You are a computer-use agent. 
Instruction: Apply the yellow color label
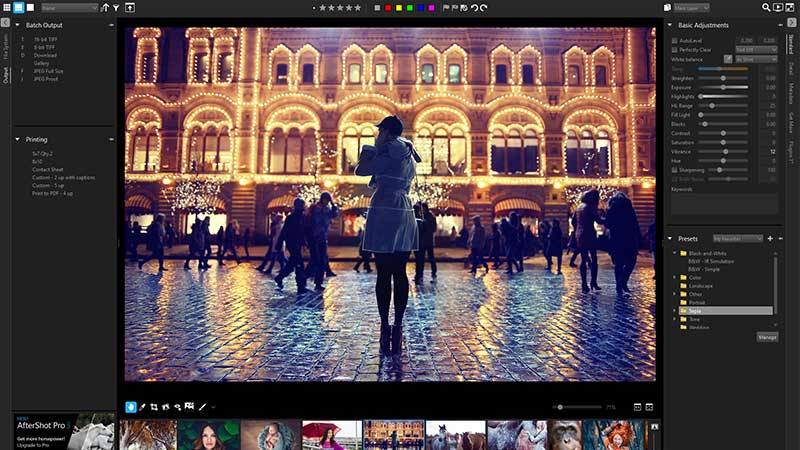point(399,8)
